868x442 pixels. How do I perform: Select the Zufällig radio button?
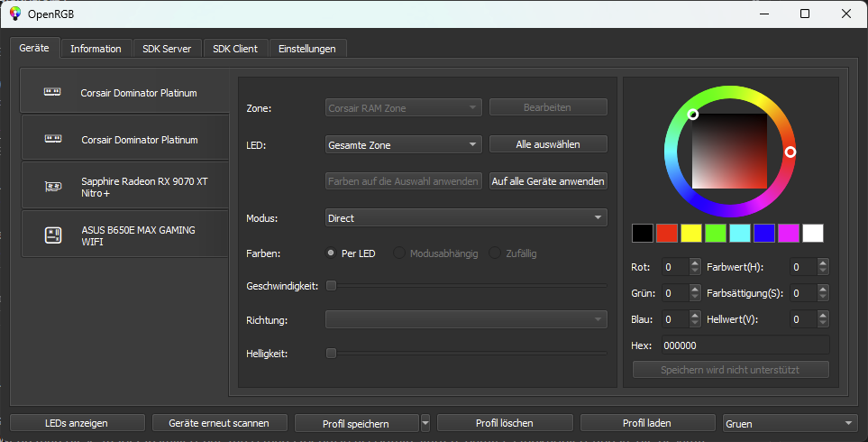(495, 253)
